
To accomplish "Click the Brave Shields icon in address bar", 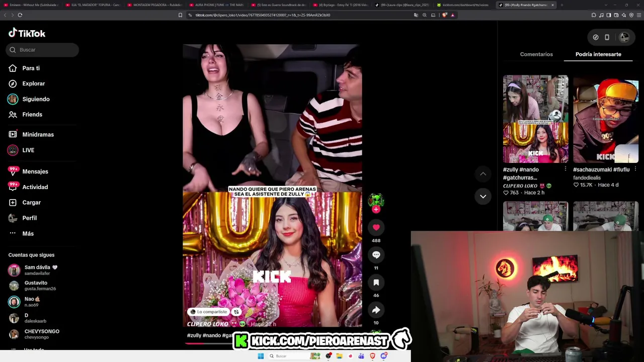I will [445, 15].
